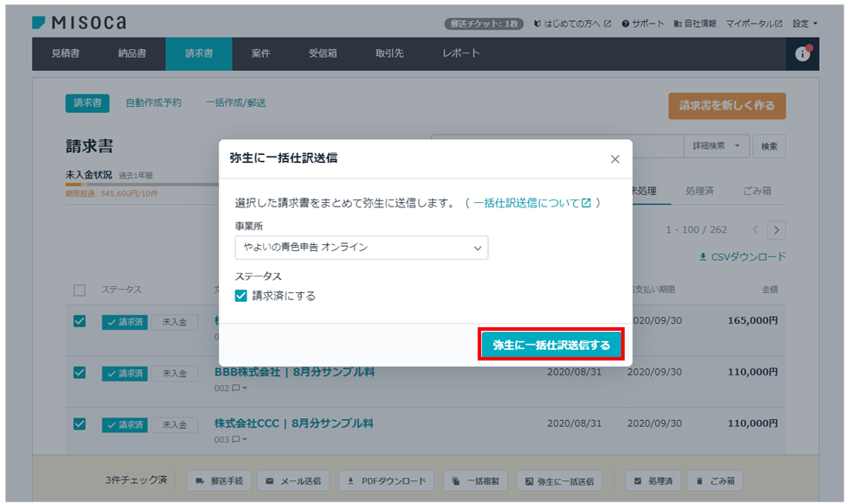Open the 受信箱 tab

(x=323, y=53)
